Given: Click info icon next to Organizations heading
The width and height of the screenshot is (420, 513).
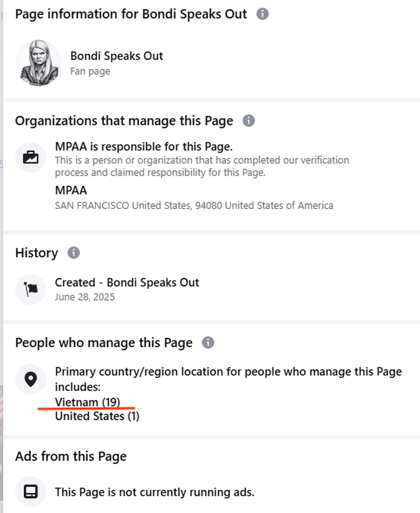Looking at the screenshot, I should click(249, 121).
